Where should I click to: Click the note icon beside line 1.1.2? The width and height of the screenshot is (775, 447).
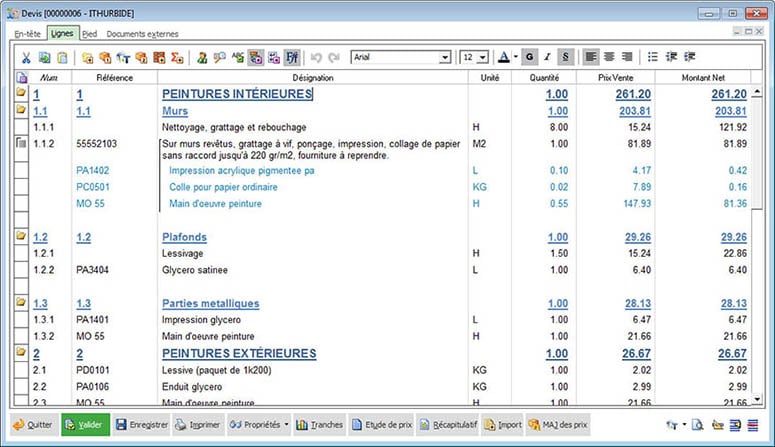[21, 143]
